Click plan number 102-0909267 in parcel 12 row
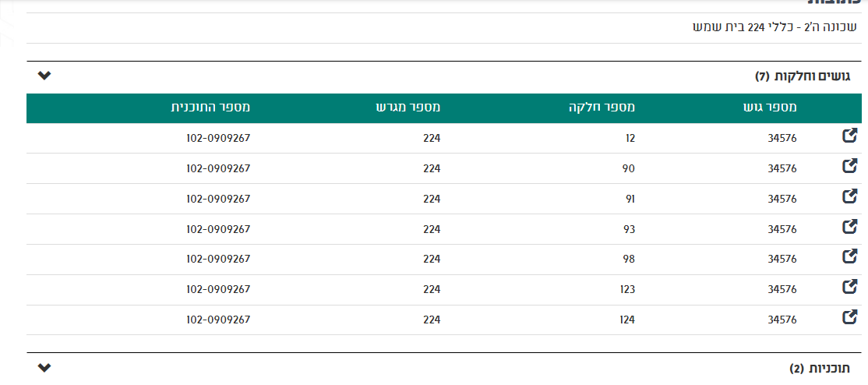Image resolution: width=868 pixels, height=385 pixels. tap(218, 138)
